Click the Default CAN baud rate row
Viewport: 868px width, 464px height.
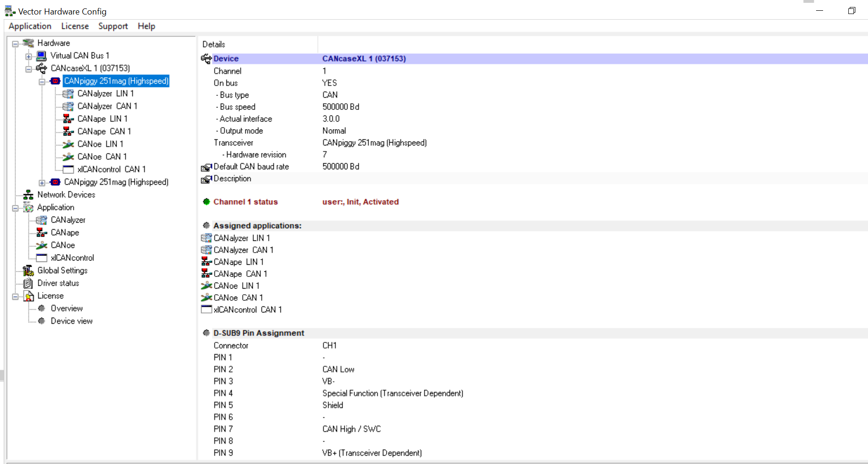pyautogui.click(x=251, y=167)
